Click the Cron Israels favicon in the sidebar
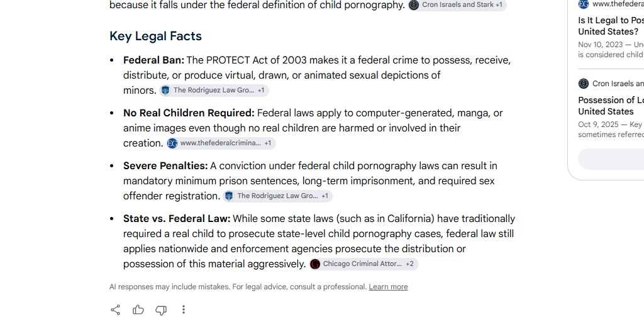644x322 pixels. pos(583,84)
